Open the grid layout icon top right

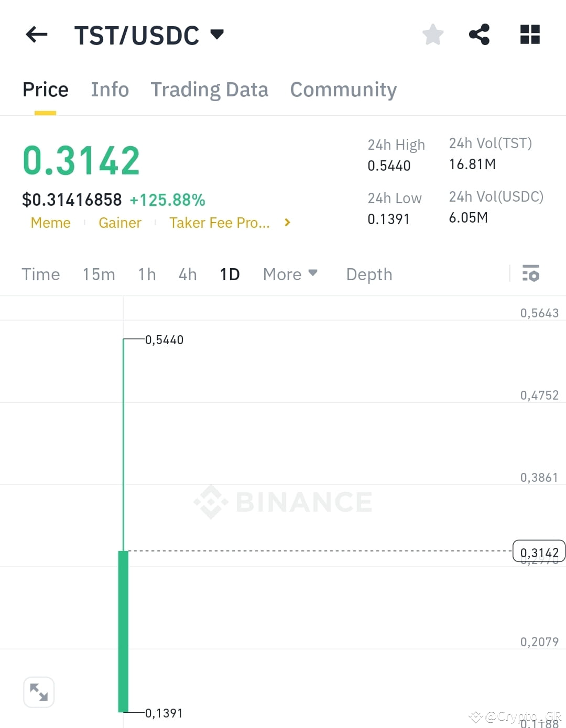[x=529, y=34]
